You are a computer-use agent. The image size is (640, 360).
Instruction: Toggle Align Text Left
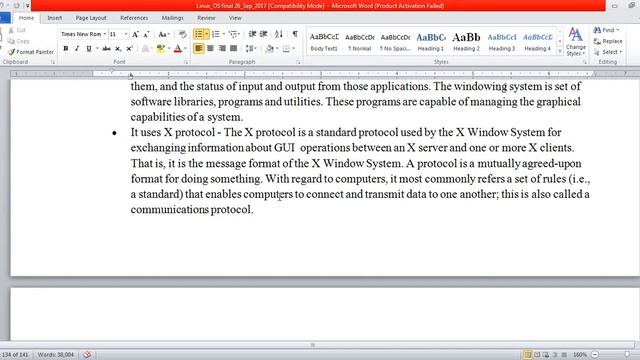coord(199,49)
